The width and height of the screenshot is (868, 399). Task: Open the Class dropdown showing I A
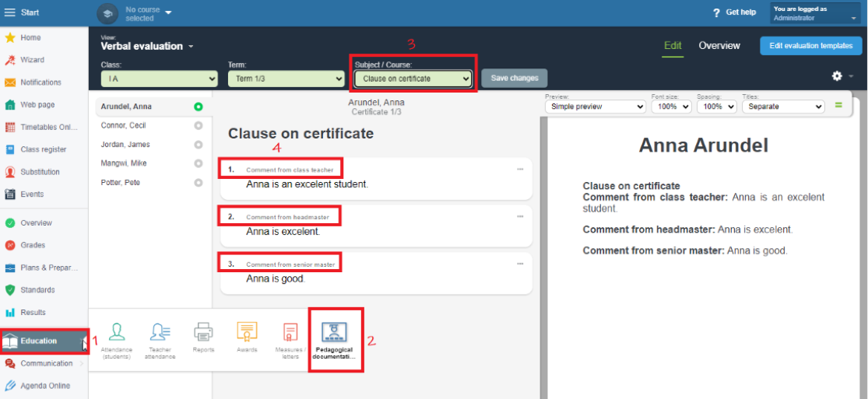coord(160,79)
